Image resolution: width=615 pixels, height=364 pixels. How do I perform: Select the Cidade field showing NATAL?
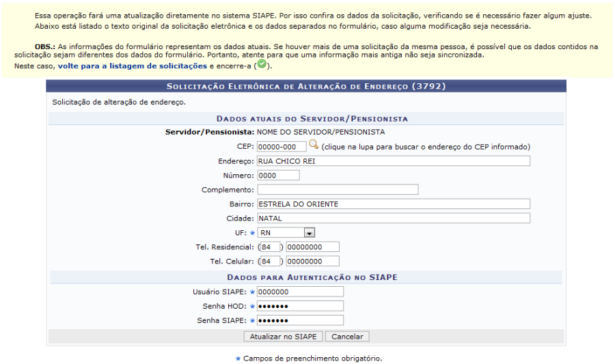393,218
